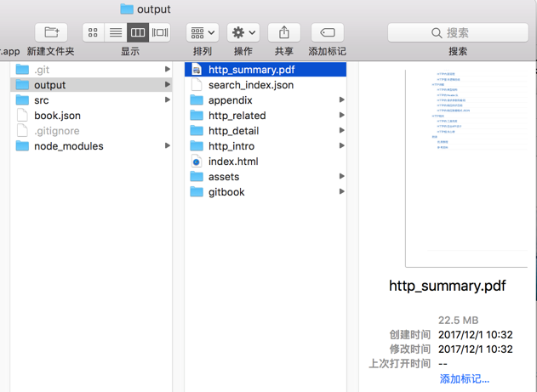The width and height of the screenshot is (537, 392).
Task: Click the share toolbar icon
Action: [x=284, y=32]
